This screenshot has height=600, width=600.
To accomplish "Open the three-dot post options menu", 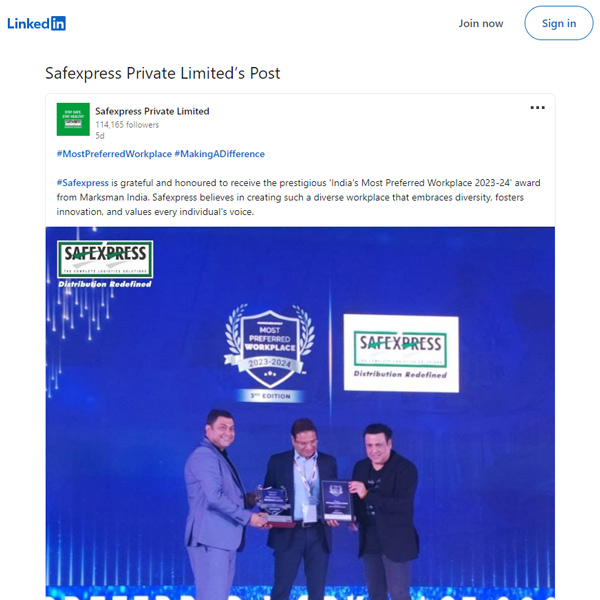I will click(x=537, y=108).
